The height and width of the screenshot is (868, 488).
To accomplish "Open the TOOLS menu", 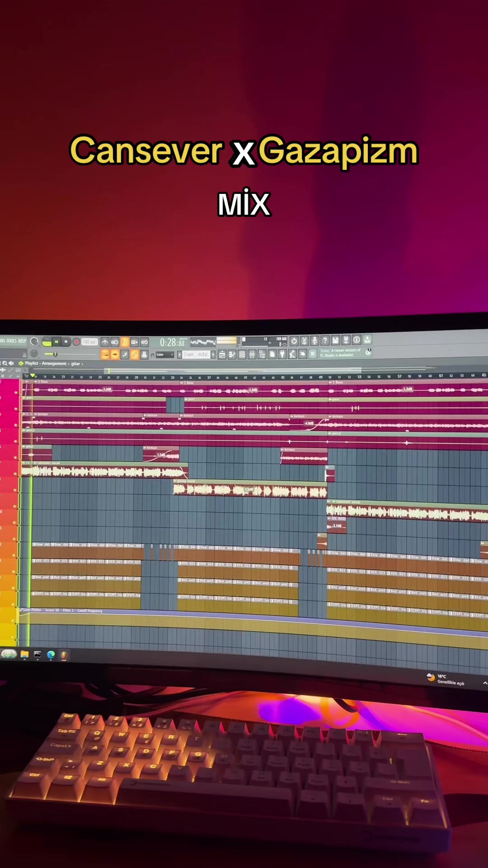I will 11,341.
